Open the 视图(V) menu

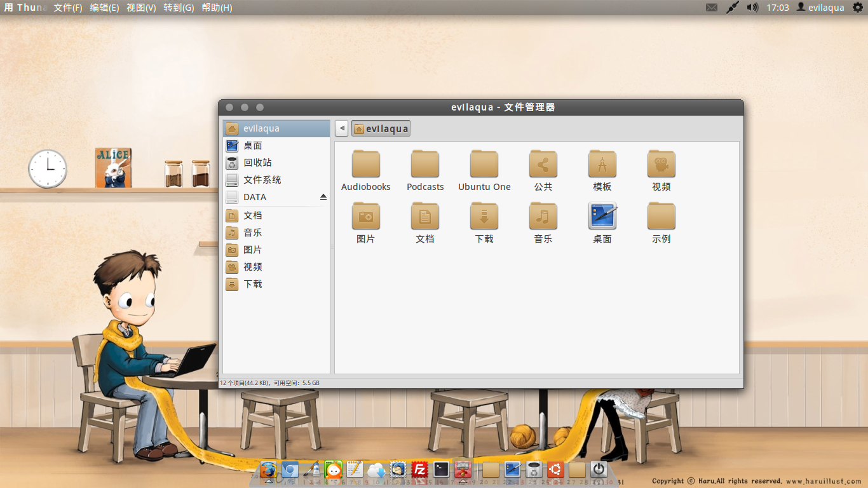point(141,8)
